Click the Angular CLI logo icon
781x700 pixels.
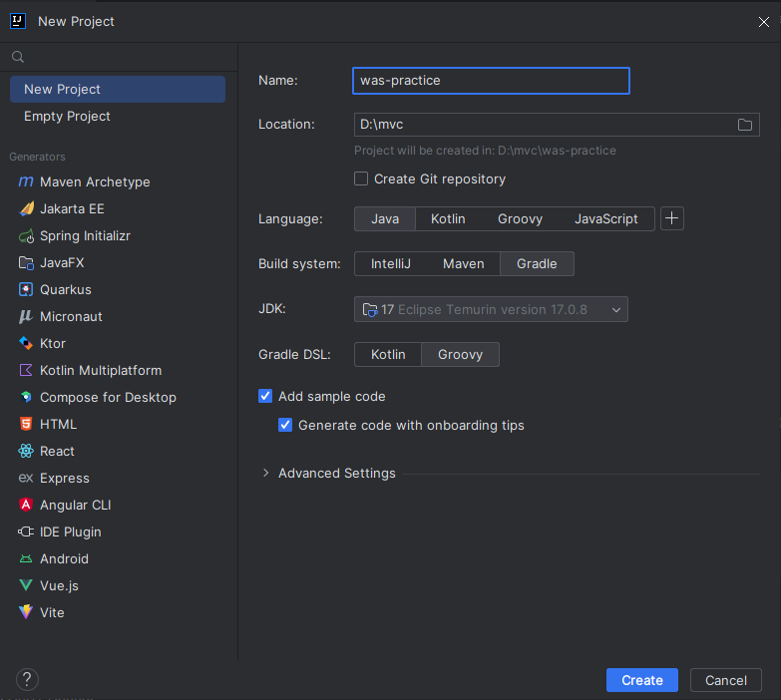click(26, 505)
